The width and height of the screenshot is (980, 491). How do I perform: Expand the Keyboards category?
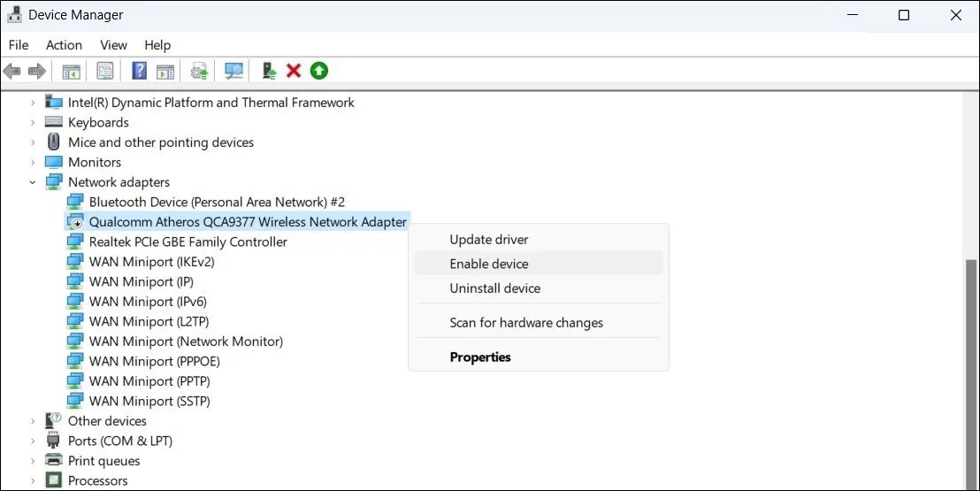pyautogui.click(x=33, y=123)
